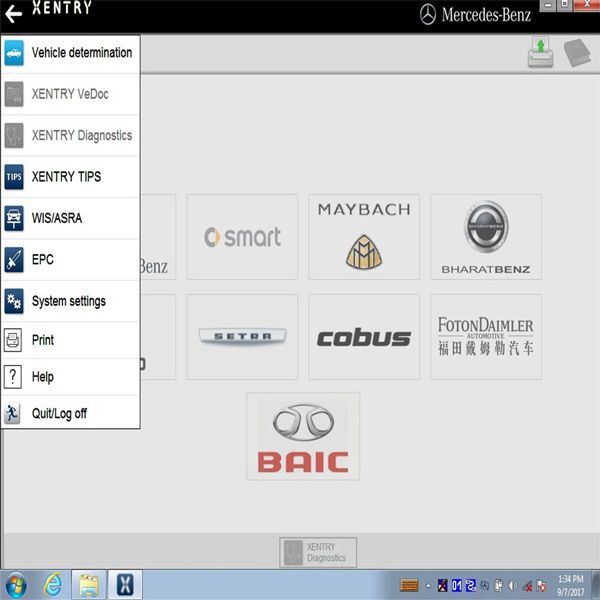Screen dimensions: 600x600
Task: Click the Show desktop strip at the taskbar end
Action: point(596,585)
